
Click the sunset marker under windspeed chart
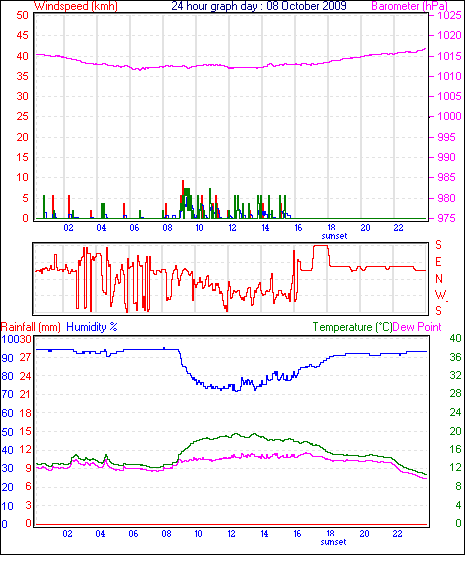334,236
